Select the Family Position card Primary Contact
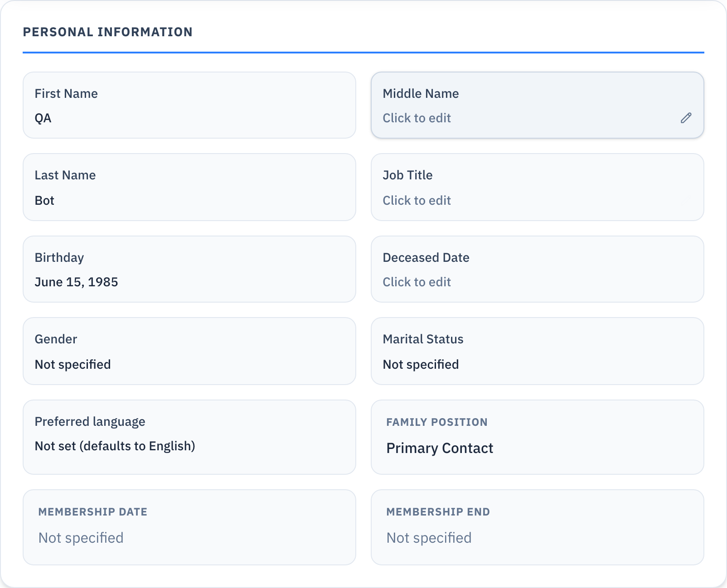 pyautogui.click(x=538, y=437)
